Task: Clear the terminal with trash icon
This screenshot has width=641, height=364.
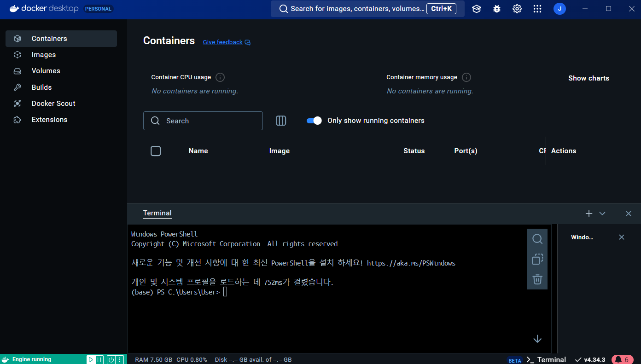Action: point(537,279)
